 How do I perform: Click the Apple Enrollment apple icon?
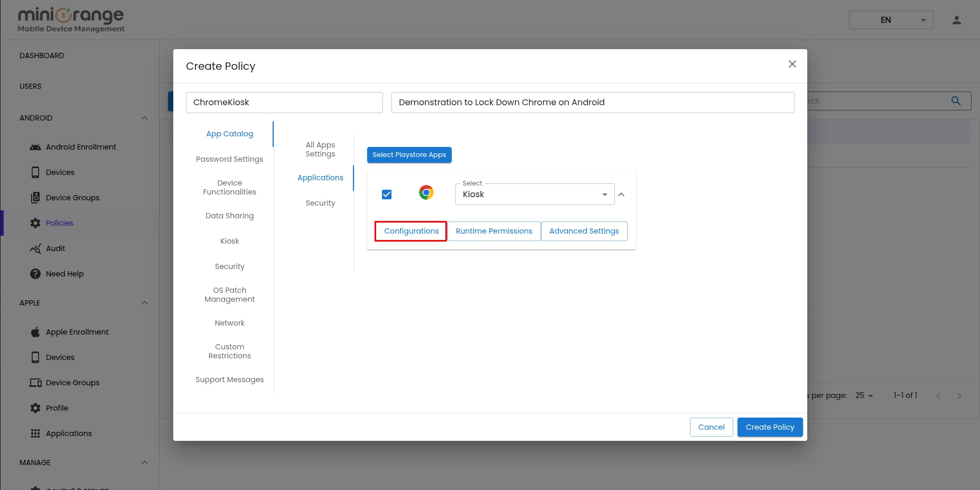click(35, 331)
